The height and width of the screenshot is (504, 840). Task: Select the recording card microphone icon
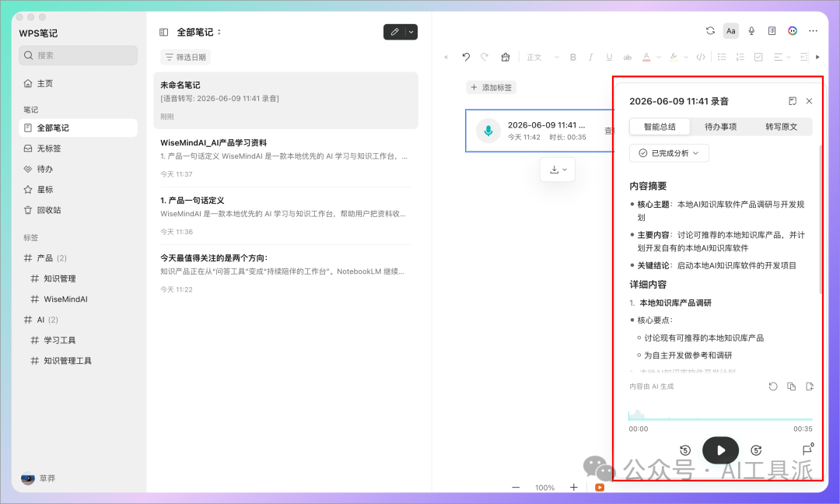click(488, 131)
